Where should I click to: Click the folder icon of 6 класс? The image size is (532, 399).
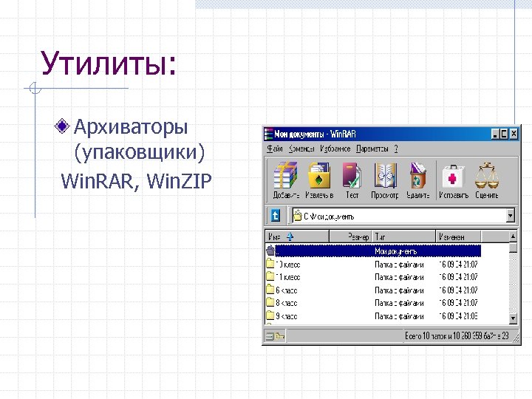pos(270,290)
